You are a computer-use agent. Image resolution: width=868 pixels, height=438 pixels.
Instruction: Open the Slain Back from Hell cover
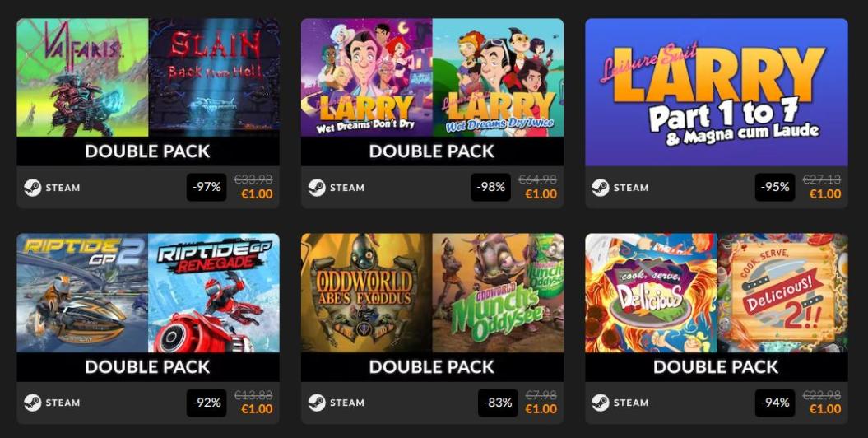tap(214, 77)
